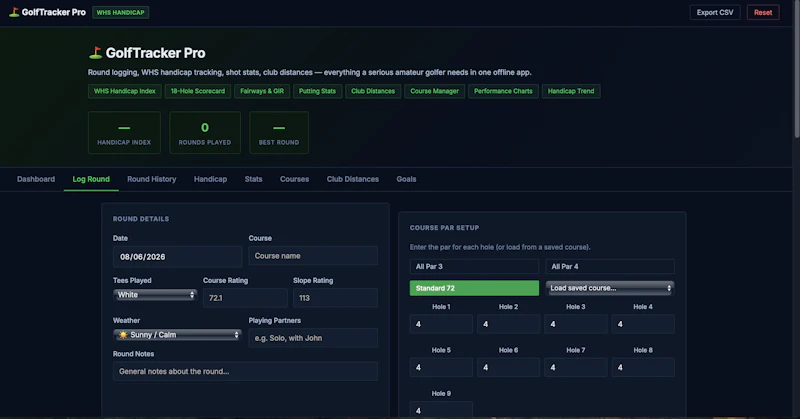Click the Putting Stats tag

pos(317,91)
